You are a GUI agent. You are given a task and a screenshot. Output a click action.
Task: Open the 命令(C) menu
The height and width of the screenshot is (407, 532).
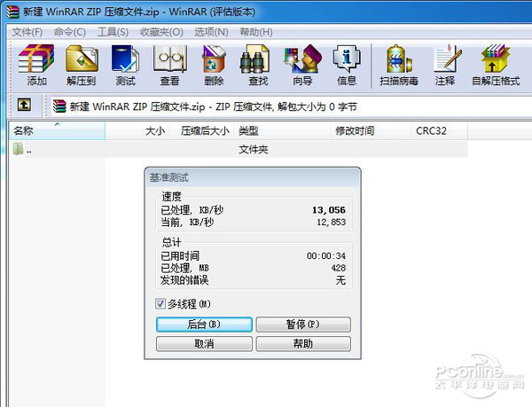pos(69,32)
